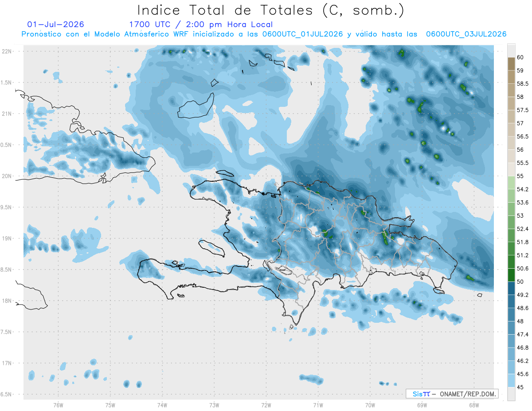Image resolution: width=532 pixels, height=411 pixels.
Task: Click the "49.2" value on the color scale
Action: pyautogui.click(x=522, y=295)
